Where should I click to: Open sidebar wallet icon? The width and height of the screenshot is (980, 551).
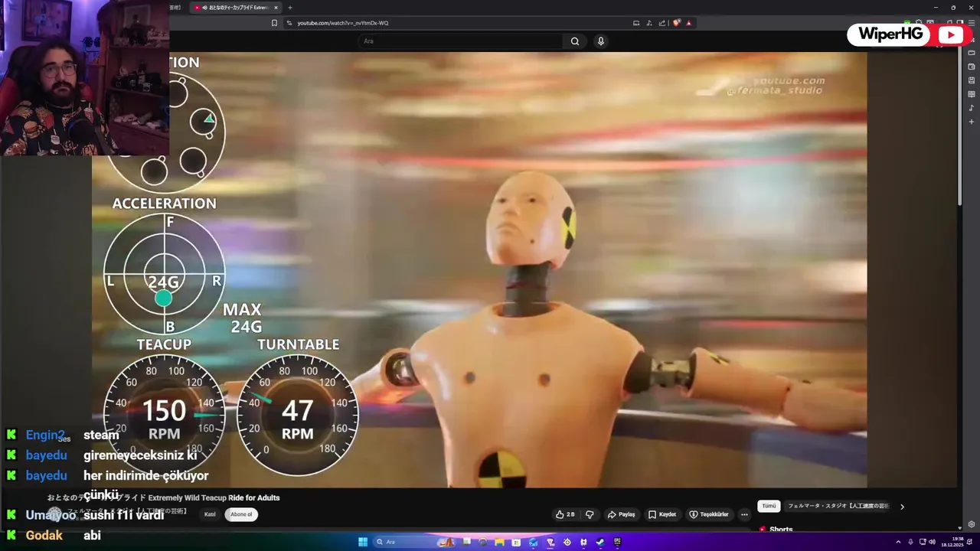[972, 67]
